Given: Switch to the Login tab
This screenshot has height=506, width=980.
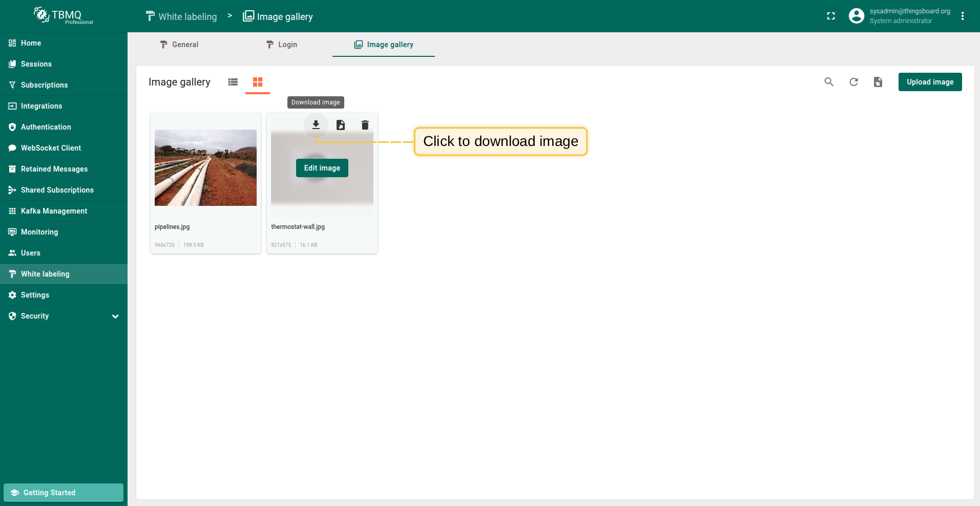Looking at the screenshot, I should coord(282,45).
